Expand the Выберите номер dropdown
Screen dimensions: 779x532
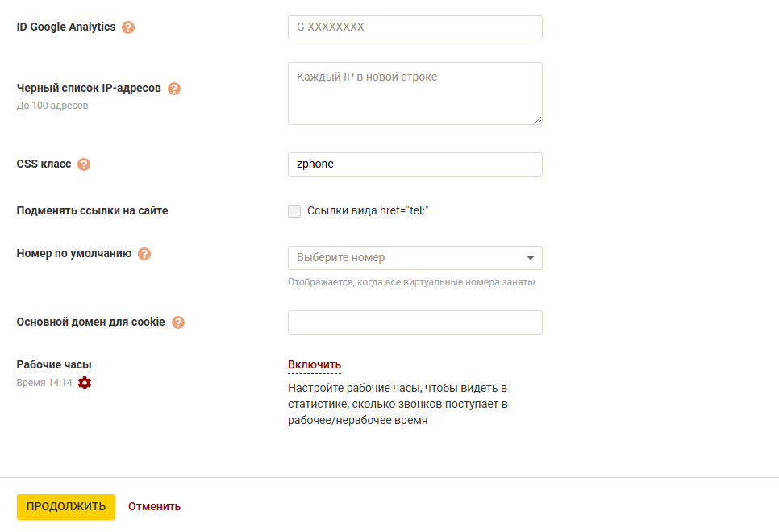click(x=414, y=258)
